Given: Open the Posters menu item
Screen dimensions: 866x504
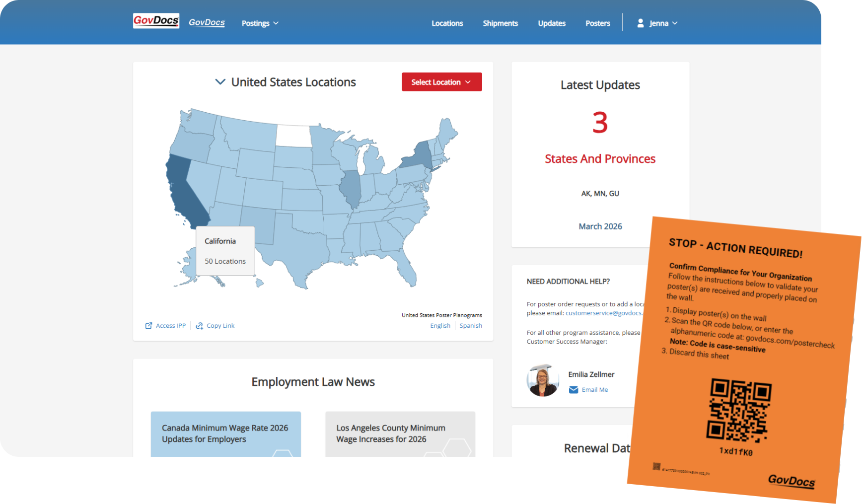Looking at the screenshot, I should [x=597, y=23].
